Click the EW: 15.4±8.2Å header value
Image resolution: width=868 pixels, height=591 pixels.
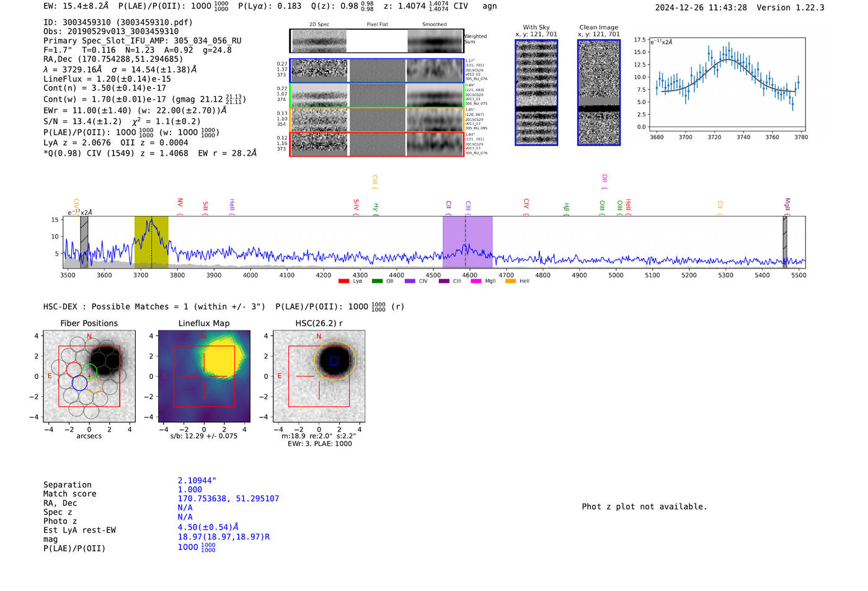[76, 6]
